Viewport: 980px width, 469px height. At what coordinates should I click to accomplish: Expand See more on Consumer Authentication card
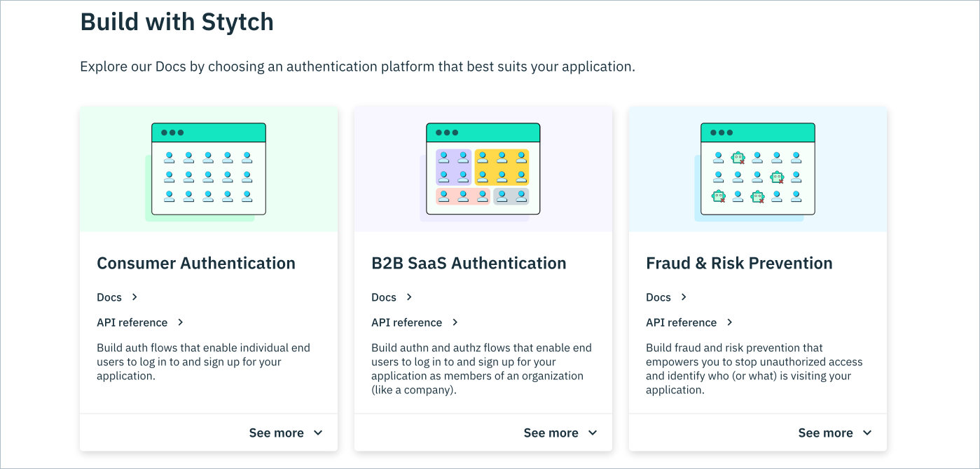[286, 433]
